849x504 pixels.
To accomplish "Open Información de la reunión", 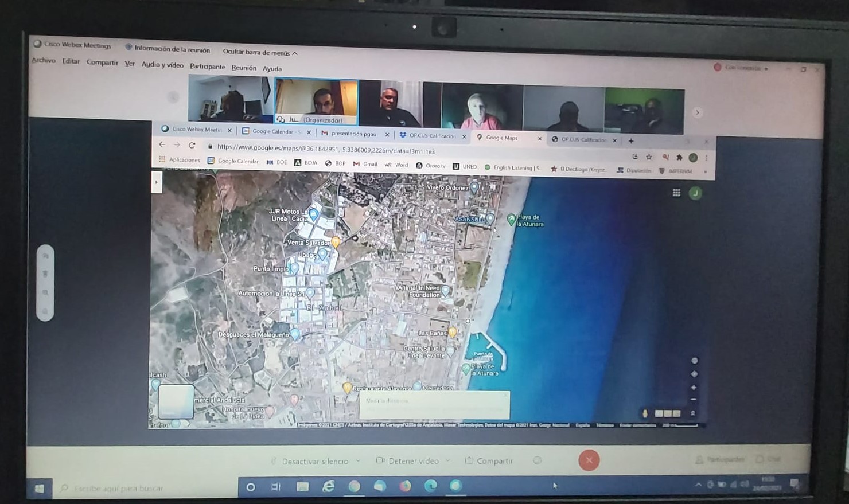I will 168,49.
